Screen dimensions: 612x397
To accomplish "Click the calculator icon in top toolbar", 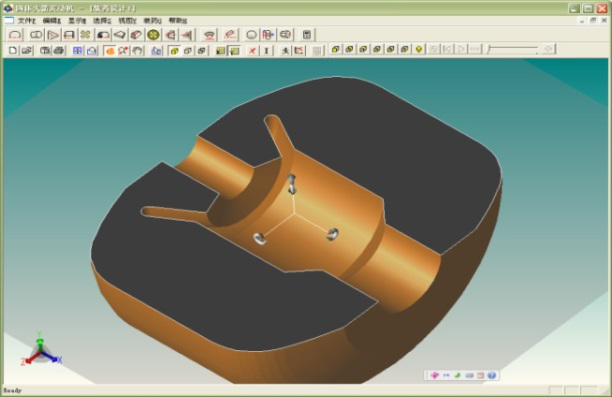I will pyautogui.click(x=307, y=35).
